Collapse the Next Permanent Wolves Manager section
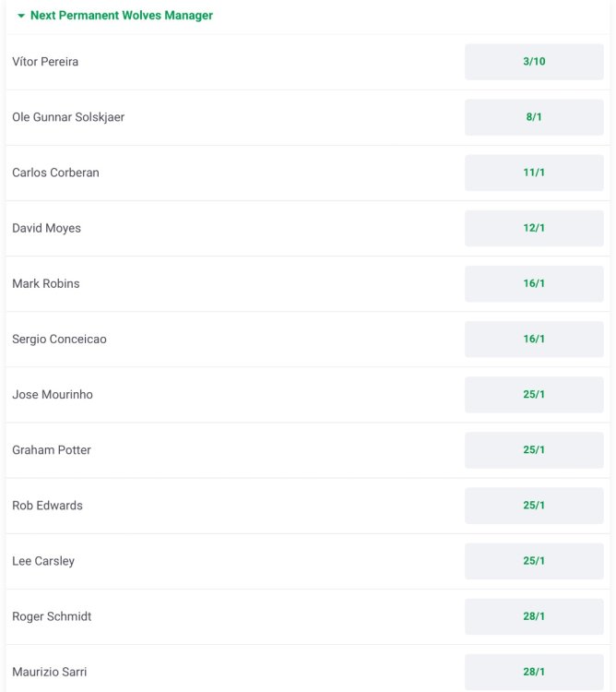The width and height of the screenshot is (616, 692). point(21,16)
